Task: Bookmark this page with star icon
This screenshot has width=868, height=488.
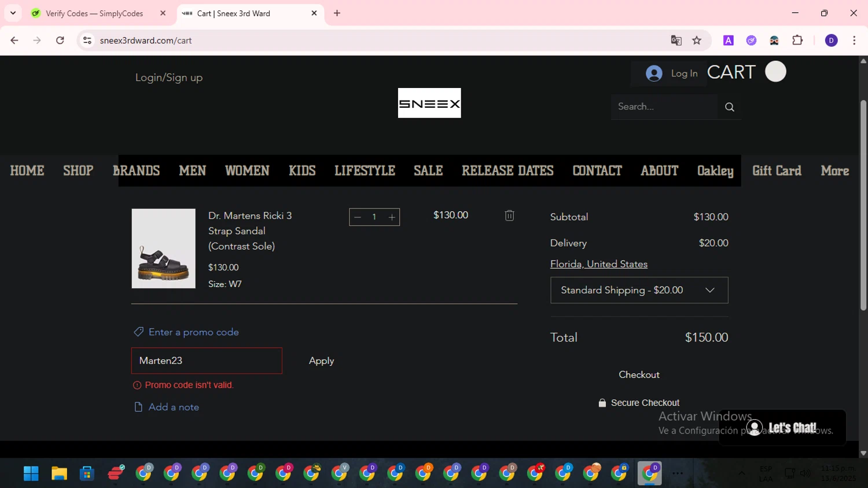Action: pyautogui.click(x=697, y=41)
